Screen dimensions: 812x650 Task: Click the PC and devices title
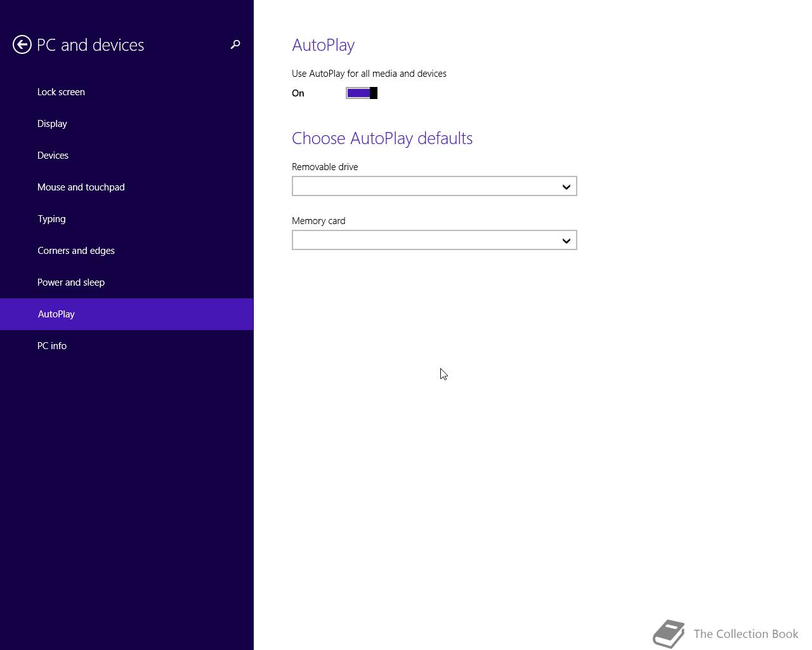[91, 45]
